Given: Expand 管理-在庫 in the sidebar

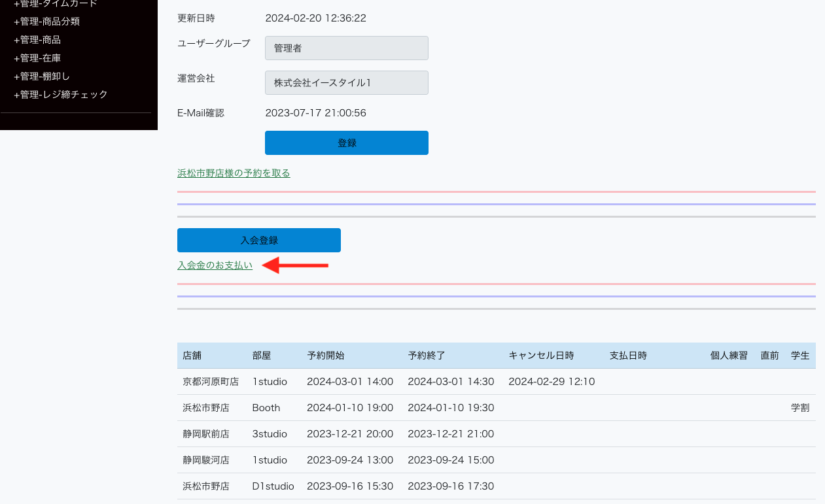Looking at the screenshot, I should pyautogui.click(x=40, y=58).
